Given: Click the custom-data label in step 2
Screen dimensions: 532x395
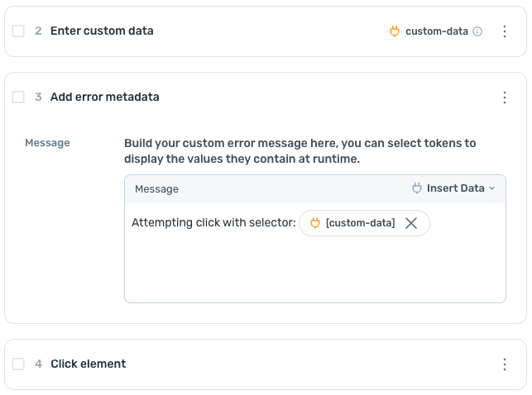Looking at the screenshot, I should click(x=437, y=31).
